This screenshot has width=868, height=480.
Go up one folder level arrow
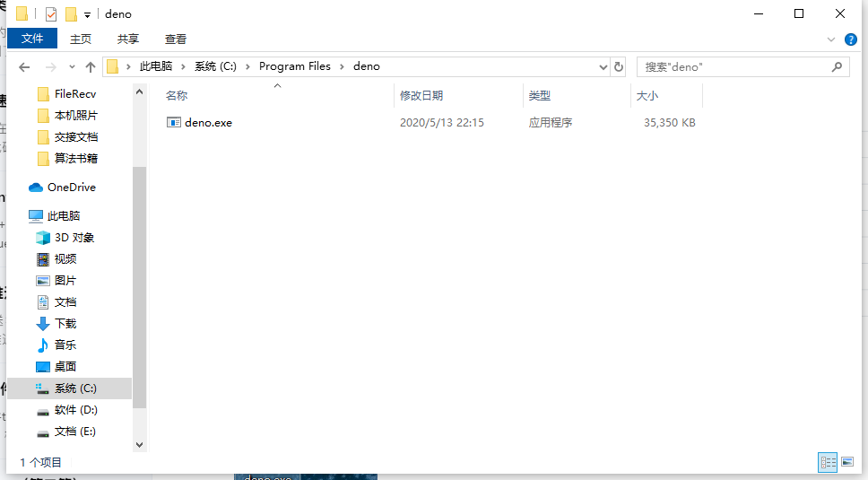(x=91, y=67)
